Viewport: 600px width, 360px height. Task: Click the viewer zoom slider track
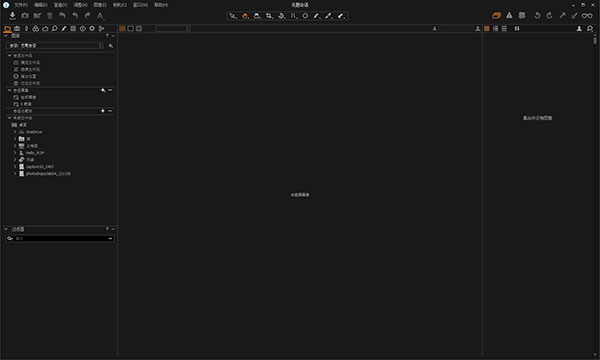pyautogui.click(x=456, y=29)
